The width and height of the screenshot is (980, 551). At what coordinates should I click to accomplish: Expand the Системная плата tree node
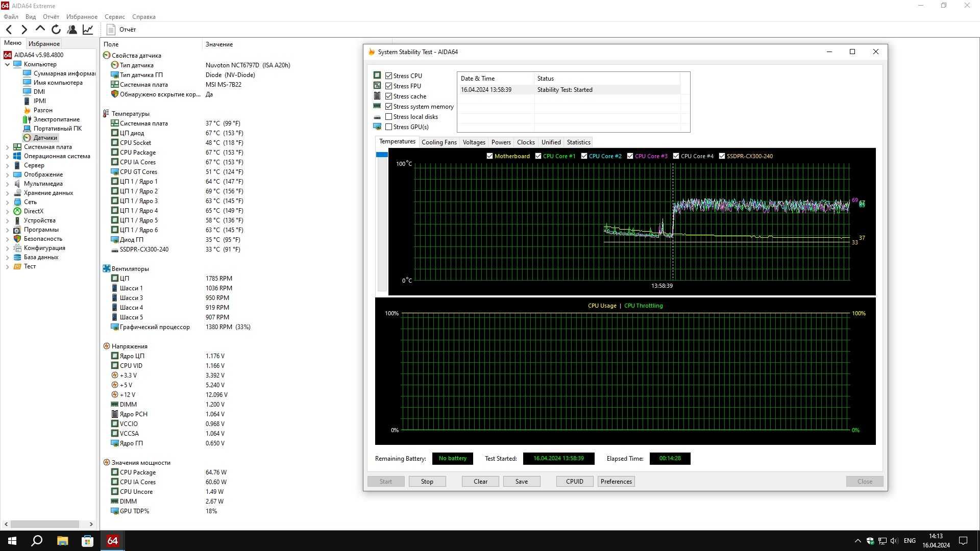click(x=7, y=147)
